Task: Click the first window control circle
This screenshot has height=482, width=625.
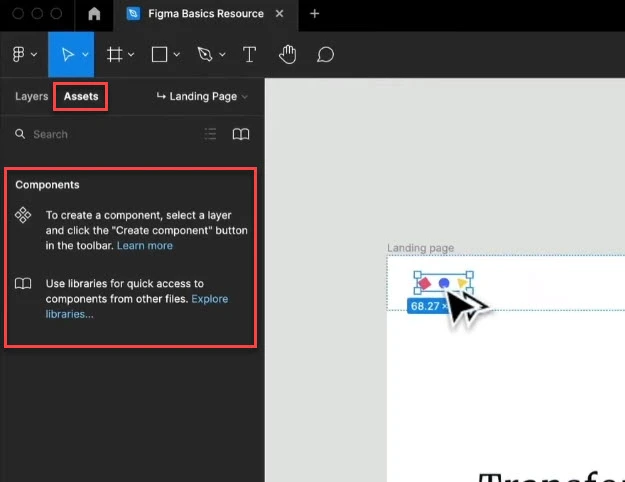Action: [x=18, y=14]
